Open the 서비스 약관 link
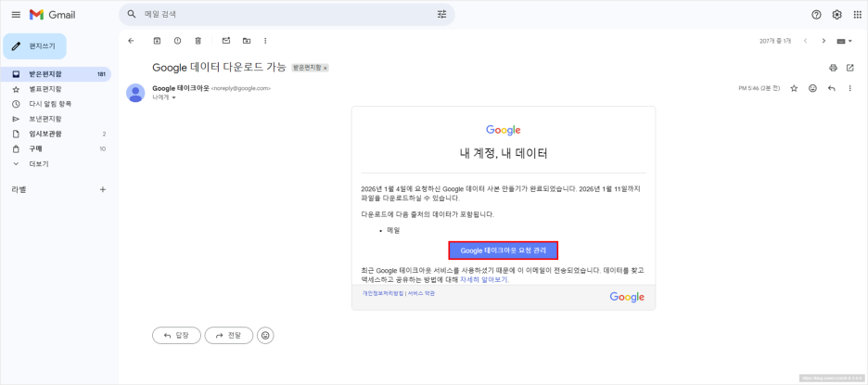This screenshot has width=868, height=385. (421, 293)
